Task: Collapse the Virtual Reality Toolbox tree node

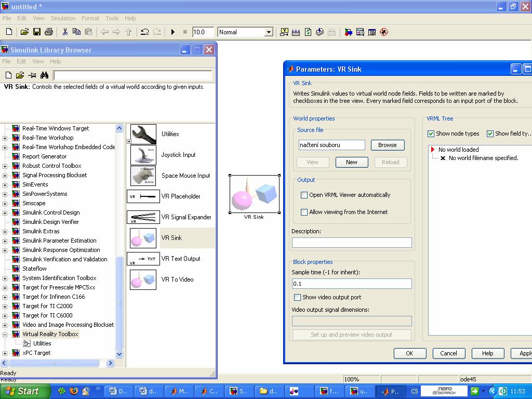Action: point(5,335)
